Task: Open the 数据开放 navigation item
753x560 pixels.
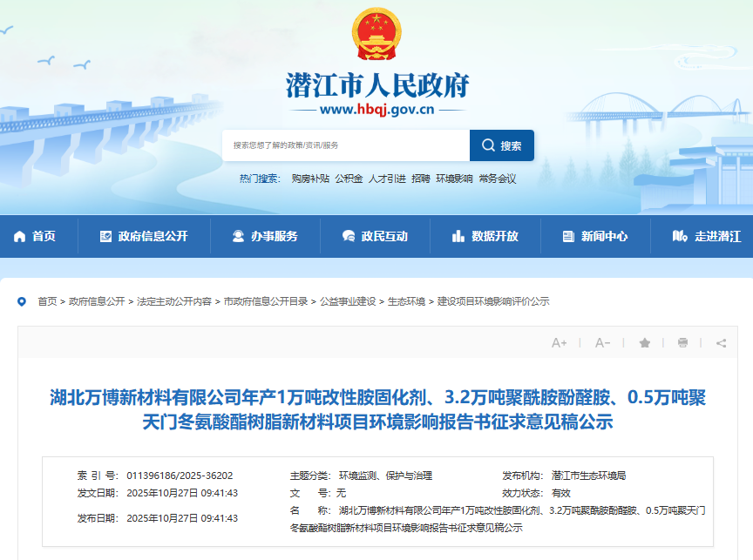Action: 485,236
